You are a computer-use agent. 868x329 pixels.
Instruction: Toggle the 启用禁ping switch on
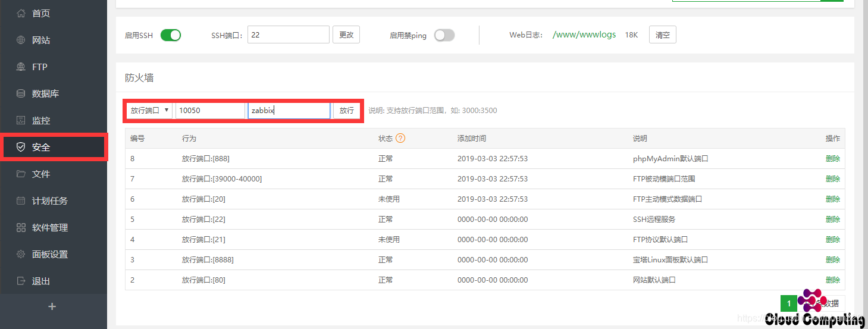coord(444,35)
